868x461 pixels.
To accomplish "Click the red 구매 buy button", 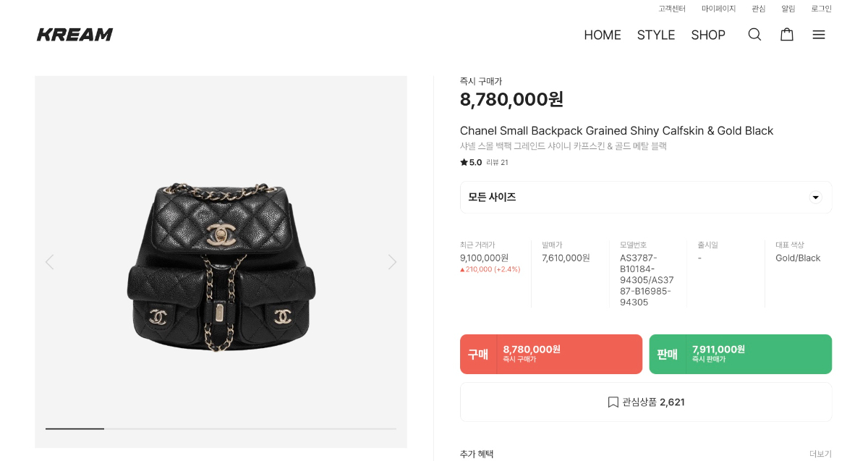I will click(551, 354).
